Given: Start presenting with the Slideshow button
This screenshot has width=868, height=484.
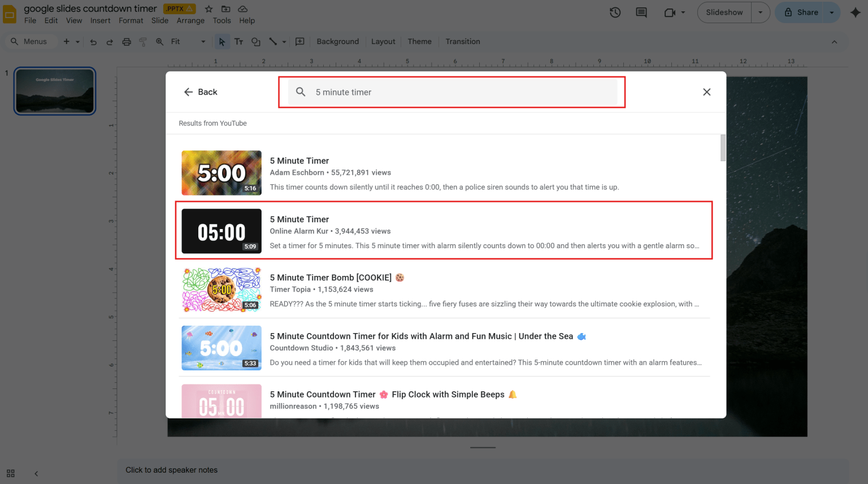Looking at the screenshot, I should coord(723,12).
